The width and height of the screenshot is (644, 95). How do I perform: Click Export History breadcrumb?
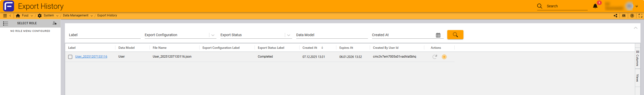[107, 15]
